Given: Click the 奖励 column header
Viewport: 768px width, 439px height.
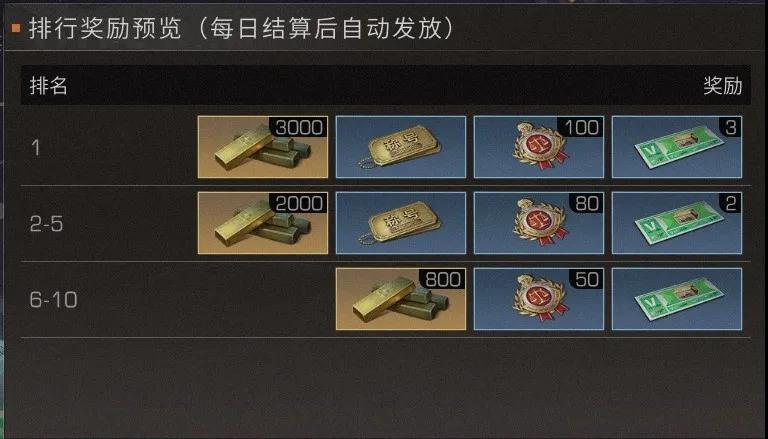Looking at the screenshot, I should point(723,86).
